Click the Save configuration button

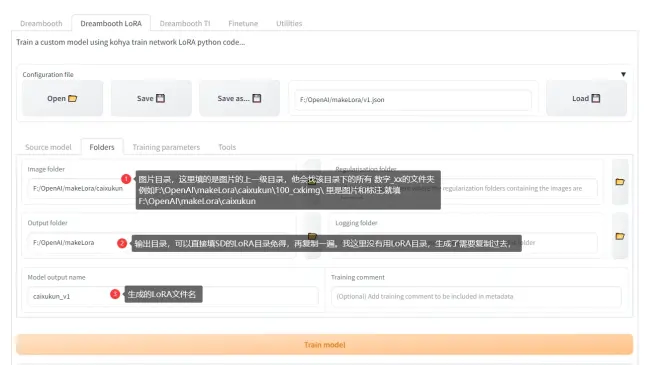(x=151, y=99)
